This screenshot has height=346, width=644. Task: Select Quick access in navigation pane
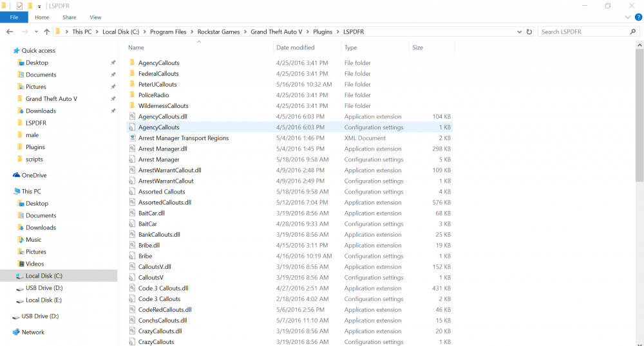coord(38,50)
